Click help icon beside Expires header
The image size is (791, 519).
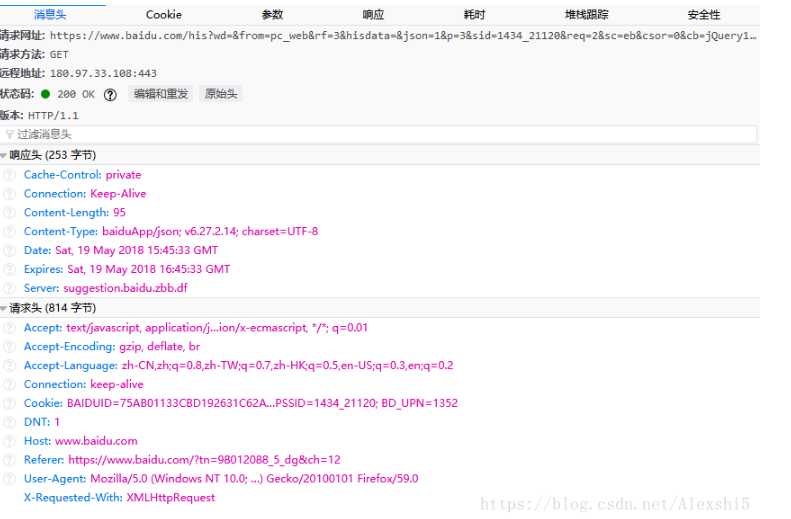click(x=10, y=269)
